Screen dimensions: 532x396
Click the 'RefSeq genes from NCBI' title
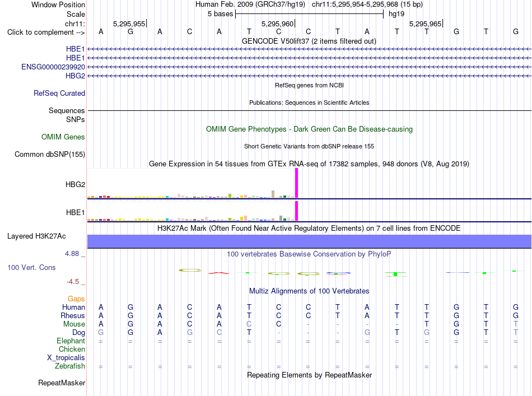pyautogui.click(x=310, y=85)
